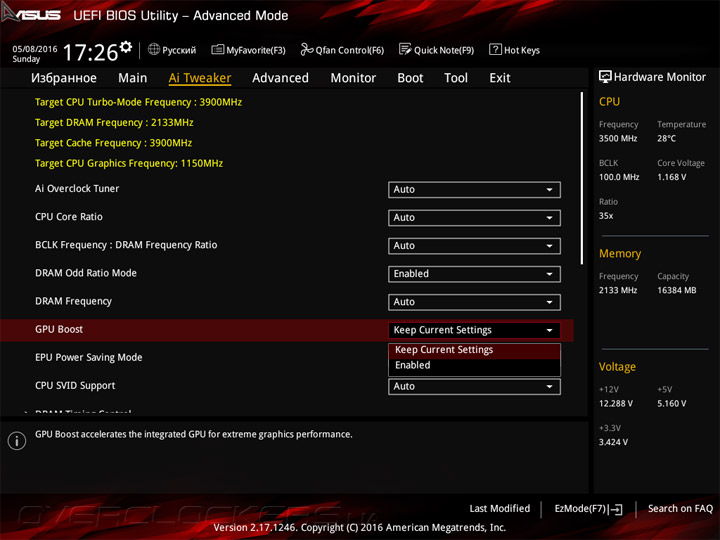The width and height of the screenshot is (720, 540).
Task: Open the Monitor tab
Action: pyautogui.click(x=353, y=78)
